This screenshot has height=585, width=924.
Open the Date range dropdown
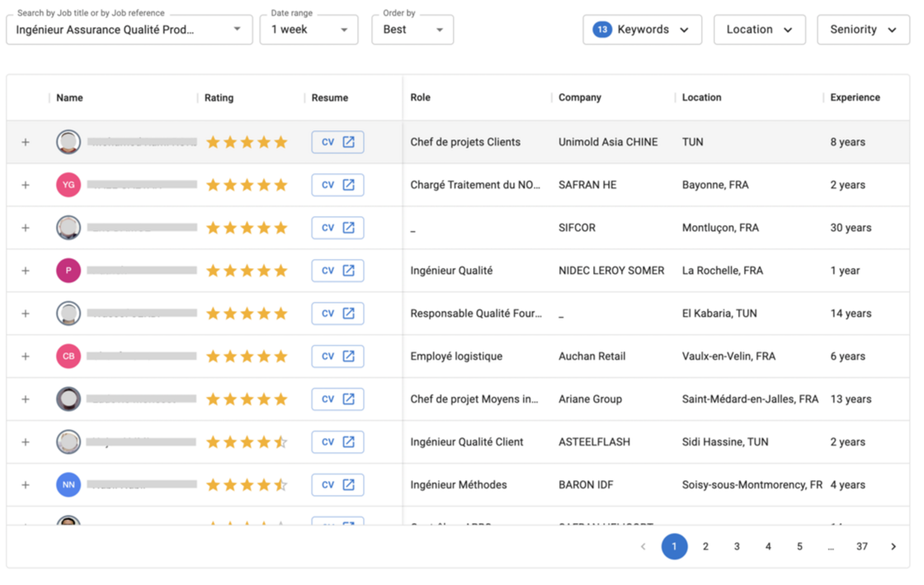pyautogui.click(x=309, y=29)
